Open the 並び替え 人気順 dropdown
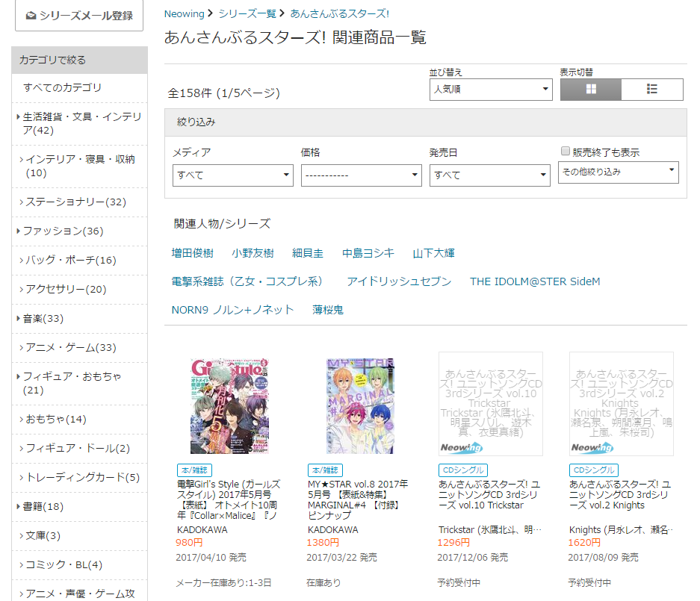Image resolution: width=700 pixels, height=601 pixels. tap(491, 90)
